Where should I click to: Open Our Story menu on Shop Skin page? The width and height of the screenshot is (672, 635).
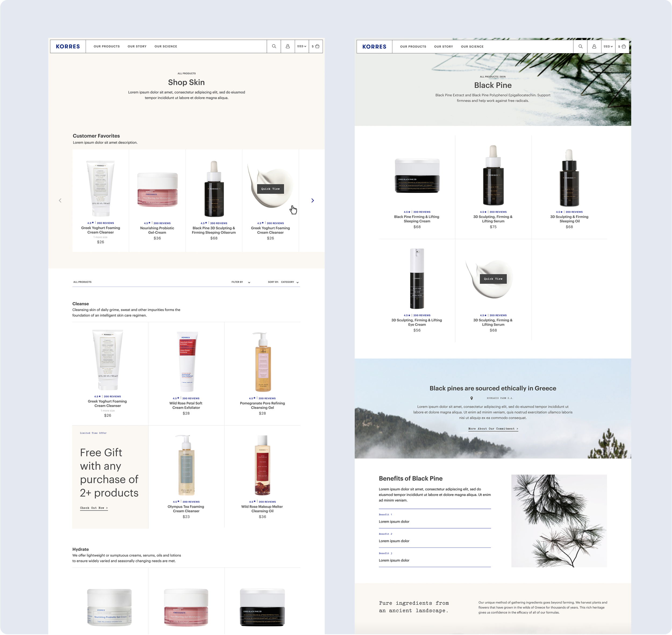(x=137, y=46)
